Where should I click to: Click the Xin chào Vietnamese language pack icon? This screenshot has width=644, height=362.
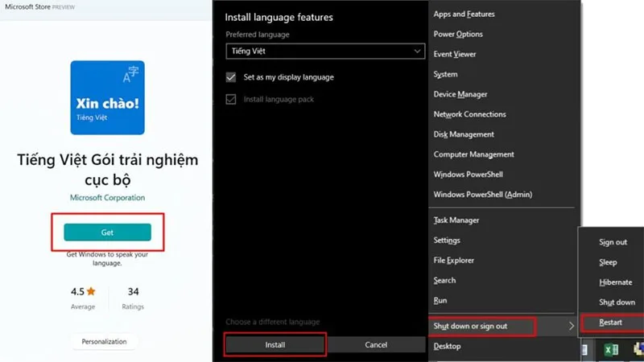pos(107,97)
